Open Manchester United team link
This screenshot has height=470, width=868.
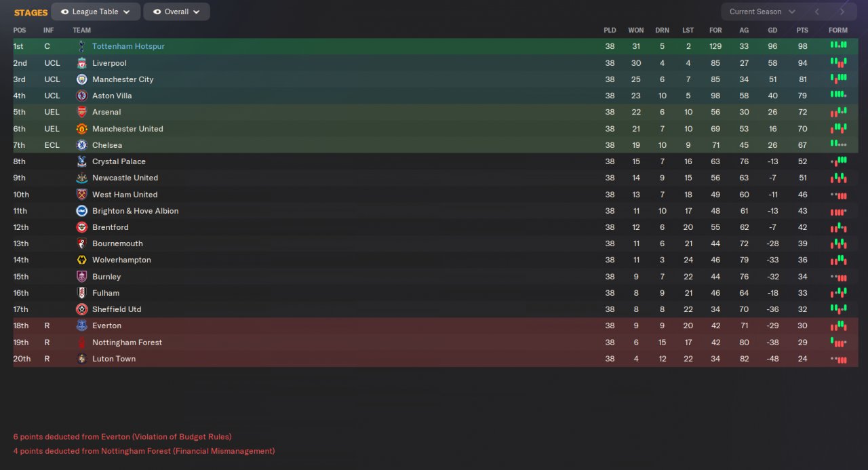click(127, 129)
